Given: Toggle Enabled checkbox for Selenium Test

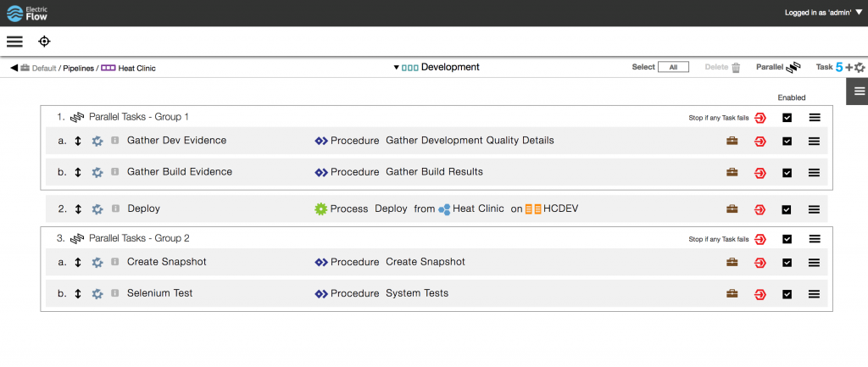Looking at the screenshot, I should click(787, 294).
